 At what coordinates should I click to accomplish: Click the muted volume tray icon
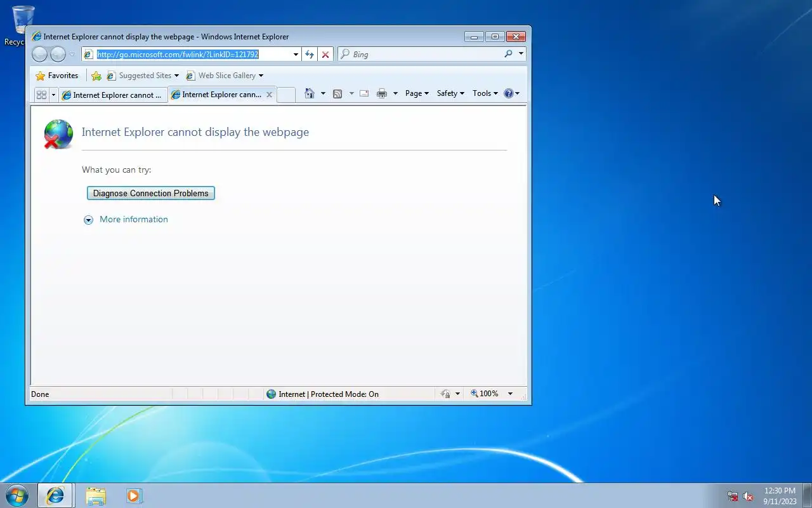[748, 497]
